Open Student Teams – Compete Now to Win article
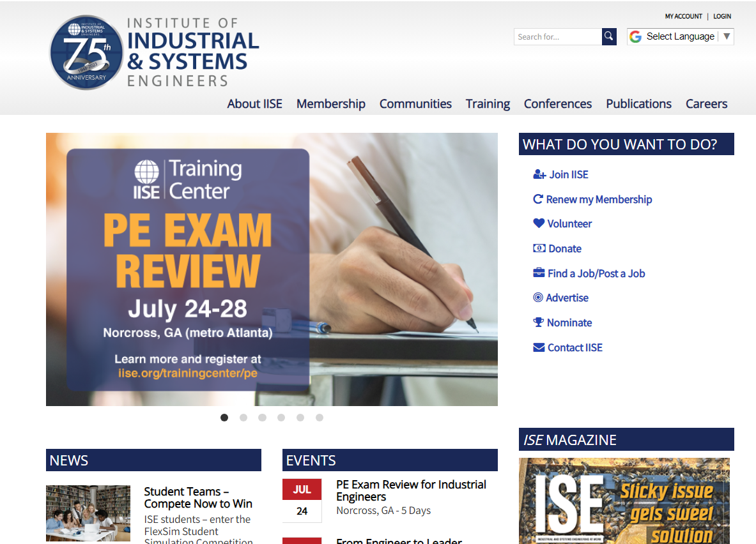 point(198,498)
